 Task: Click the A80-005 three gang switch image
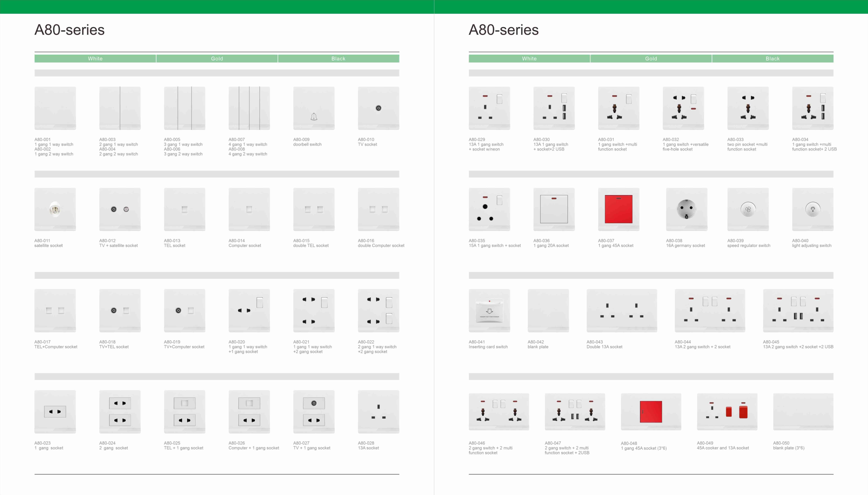[185, 108]
